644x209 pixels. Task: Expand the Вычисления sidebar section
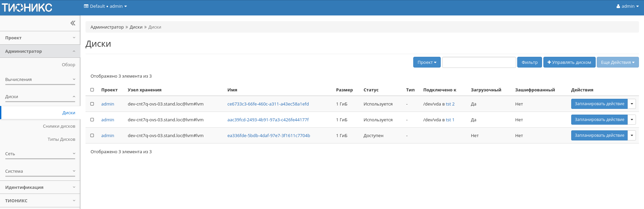coord(40,80)
